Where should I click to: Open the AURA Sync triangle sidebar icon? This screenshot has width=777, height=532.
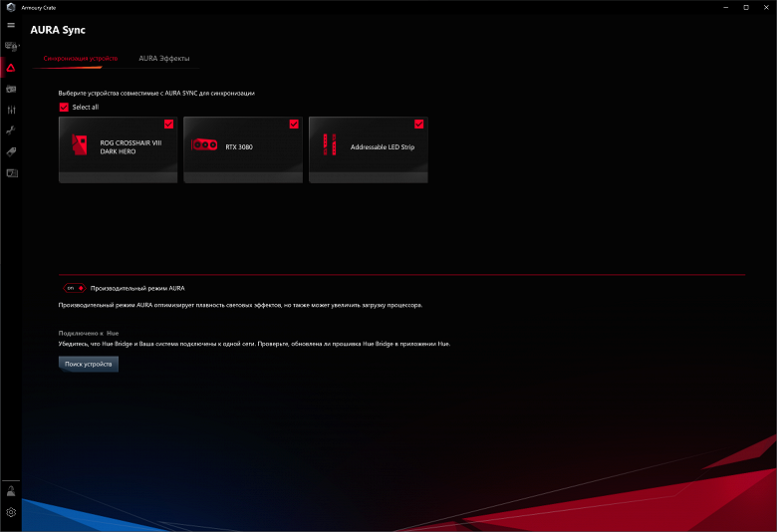click(11, 68)
